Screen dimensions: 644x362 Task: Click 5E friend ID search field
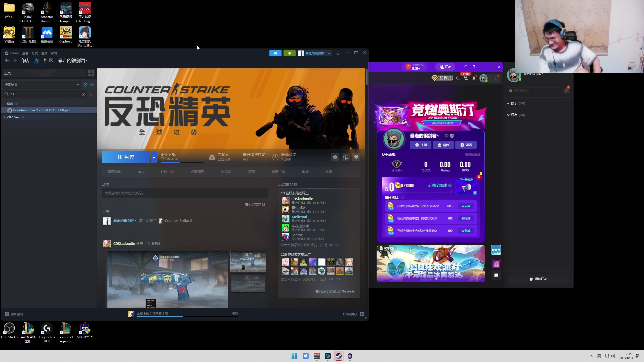coord(533,91)
